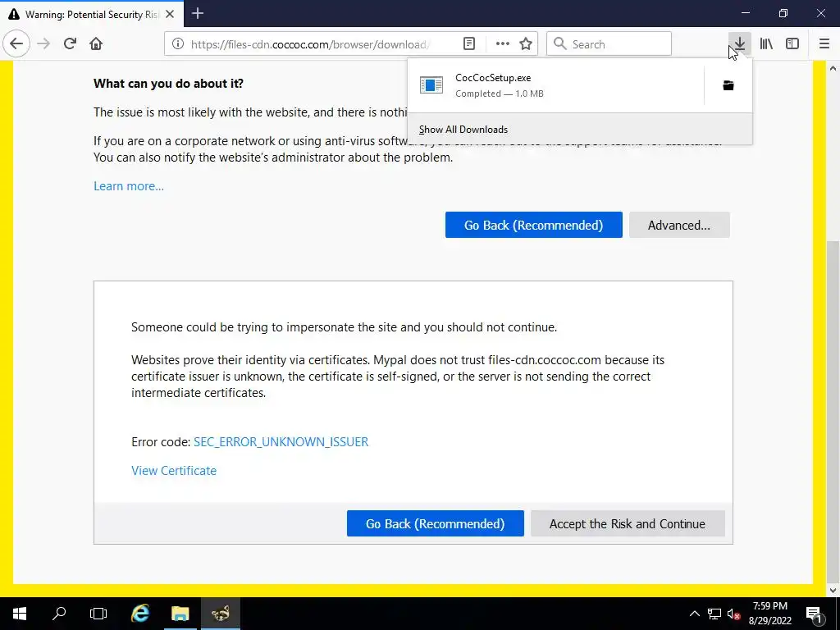This screenshot has width=840, height=630.
Task: Open Task View on the taskbar
Action: click(98, 614)
